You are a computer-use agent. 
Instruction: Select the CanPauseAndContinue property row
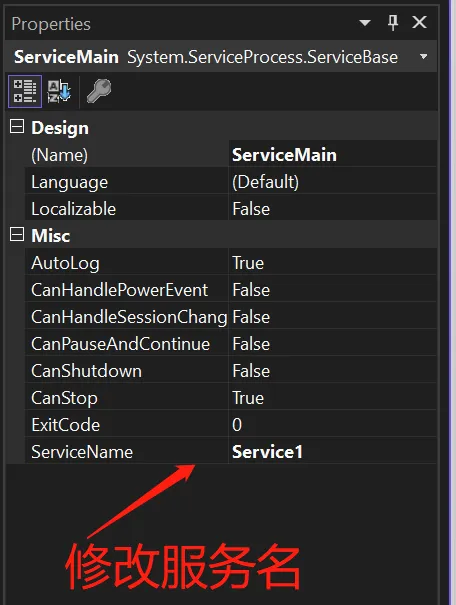(x=231, y=343)
